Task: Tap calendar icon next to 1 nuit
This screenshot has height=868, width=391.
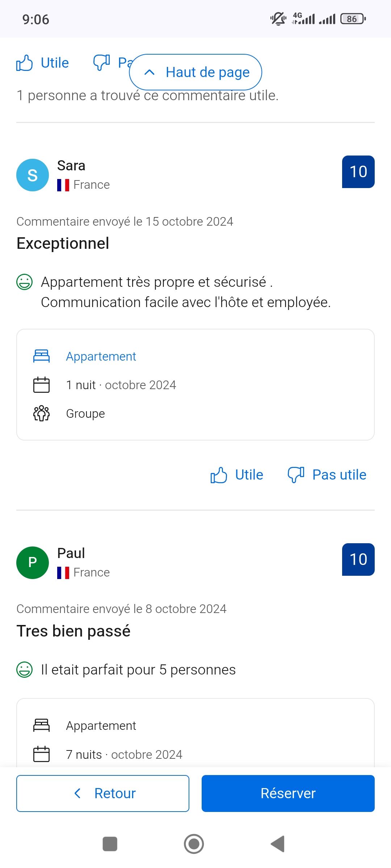Action: click(x=42, y=385)
